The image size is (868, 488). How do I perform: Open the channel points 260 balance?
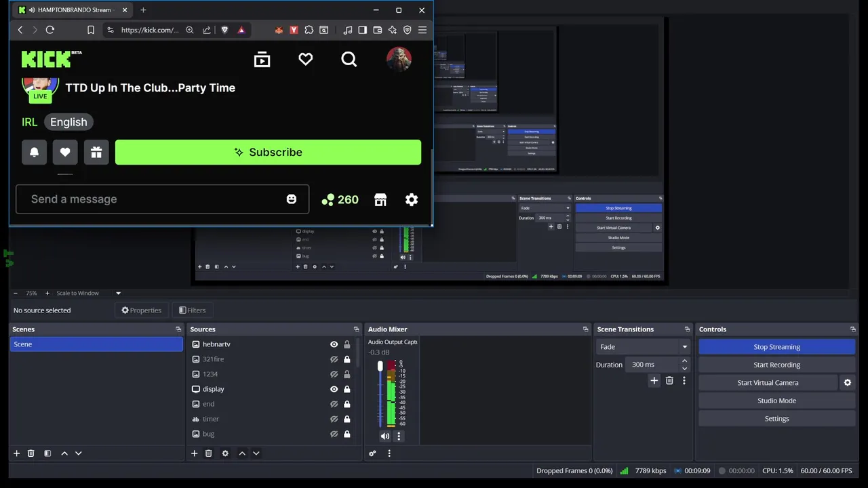(x=340, y=199)
